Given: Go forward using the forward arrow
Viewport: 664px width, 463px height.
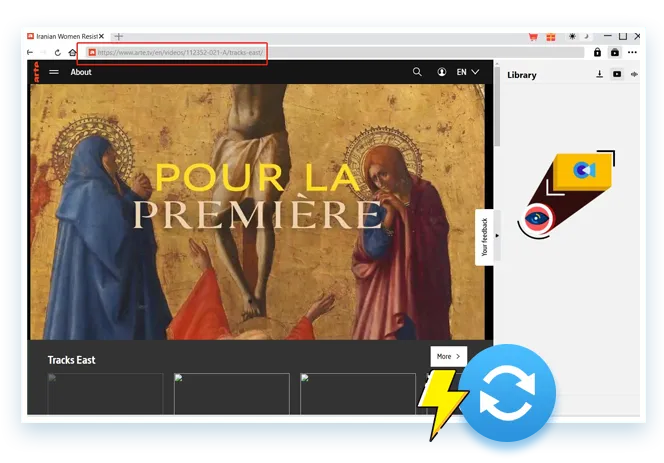Looking at the screenshot, I should pos(43,53).
